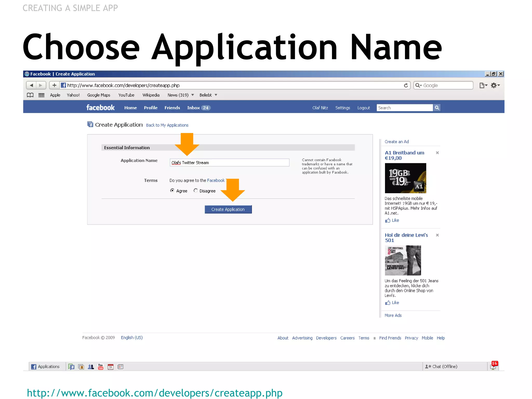Click the A1 19GB ad thumbnail
This screenshot has width=532, height=399.
coord(405,178)
